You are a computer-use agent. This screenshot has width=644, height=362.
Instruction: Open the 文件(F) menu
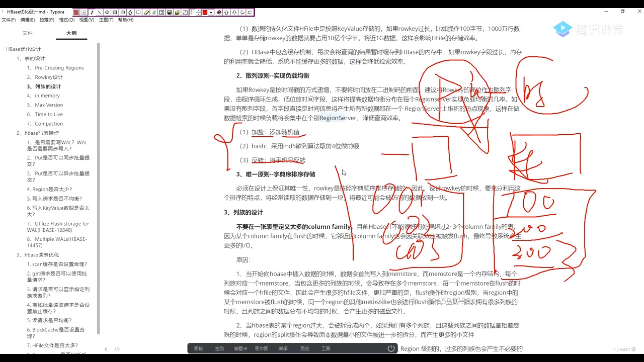pyautogui.click(x=9, y=20)
